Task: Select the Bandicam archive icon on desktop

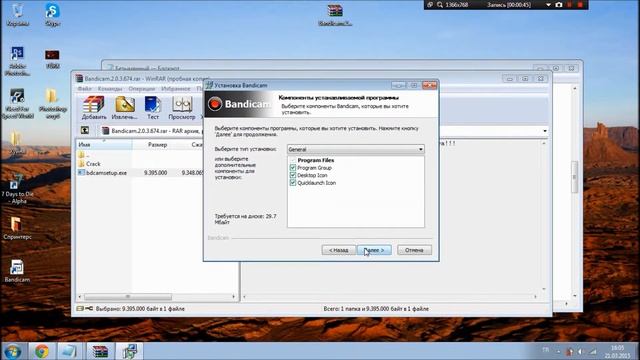Action: coord(335,15)
